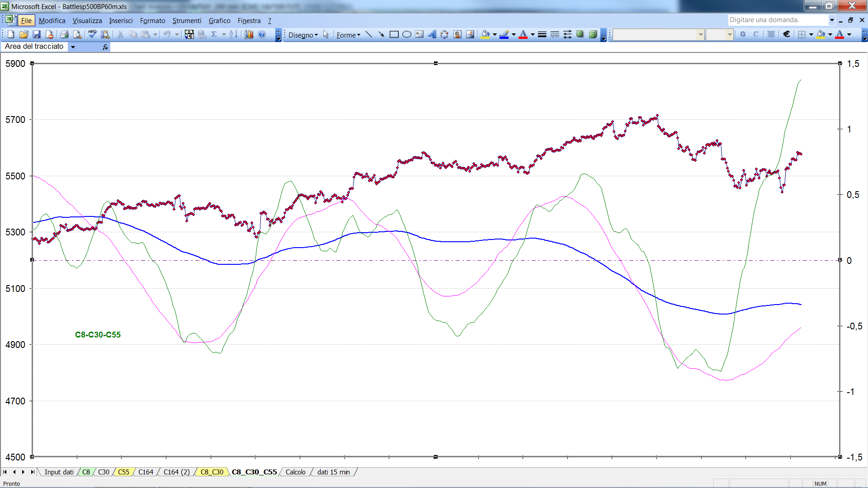The image size is (868, 488).
Task: Open the Forme shapes dropdown
Action: pos(348,35)
